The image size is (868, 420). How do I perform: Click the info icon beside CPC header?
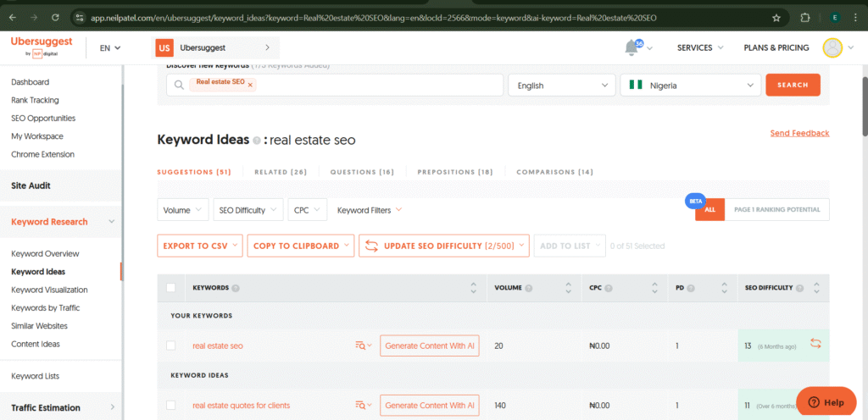pyautogui.click(x=609, y=289)
